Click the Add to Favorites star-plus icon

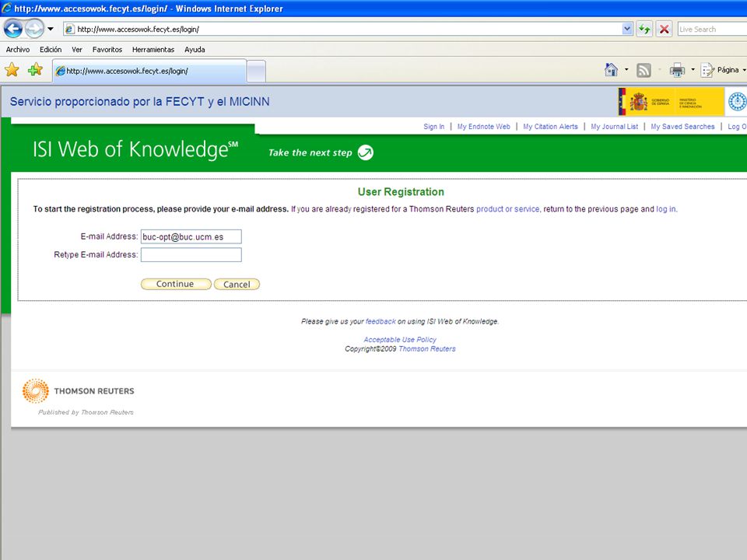click(35, 70)
